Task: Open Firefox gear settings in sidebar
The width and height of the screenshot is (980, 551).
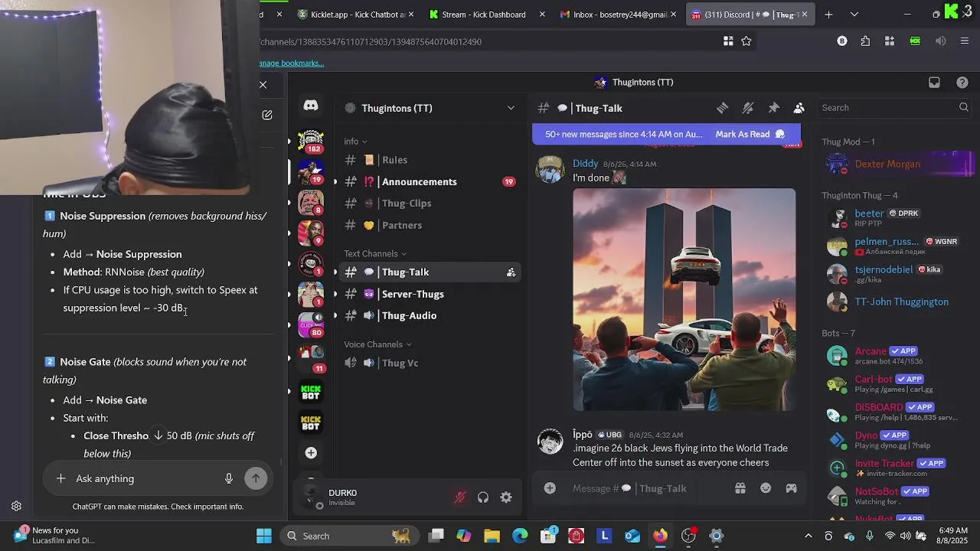Action: pyautogui.click(x=16, y=507)
